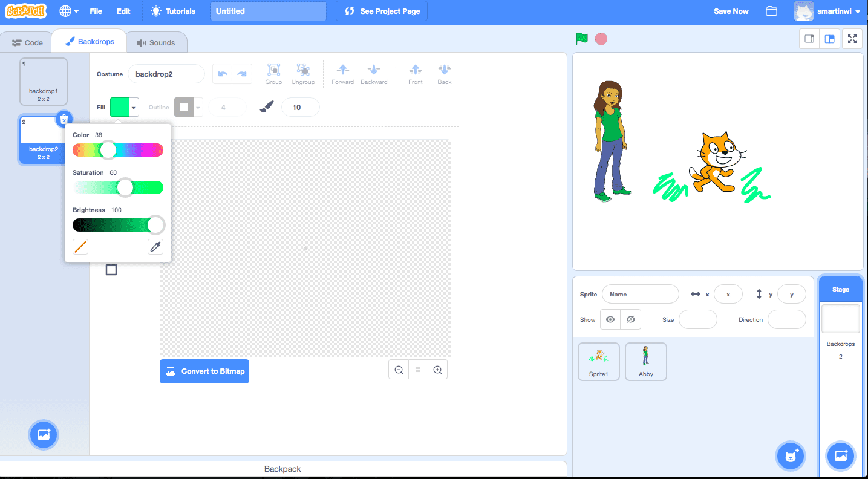Viewport: 868px width, 479px height.
Task: Click the hide sprite crossed-eye toggle
Action: tap(631, 319)
